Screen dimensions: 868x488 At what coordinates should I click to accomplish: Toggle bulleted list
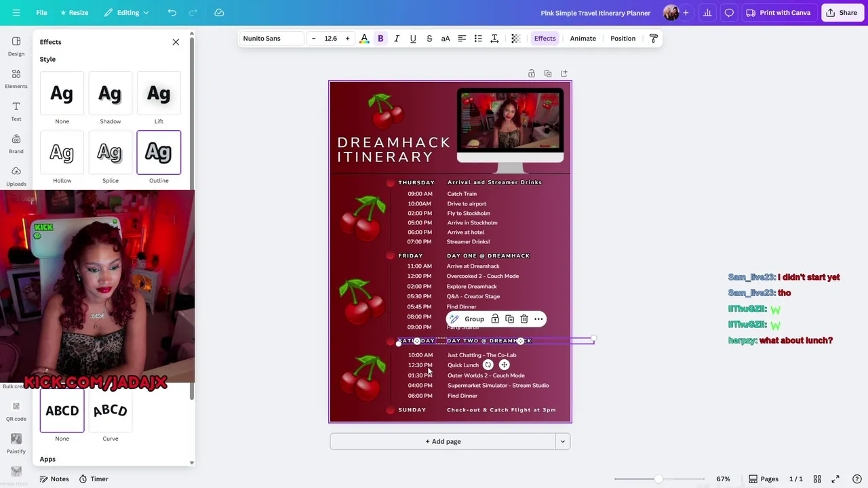478,39
